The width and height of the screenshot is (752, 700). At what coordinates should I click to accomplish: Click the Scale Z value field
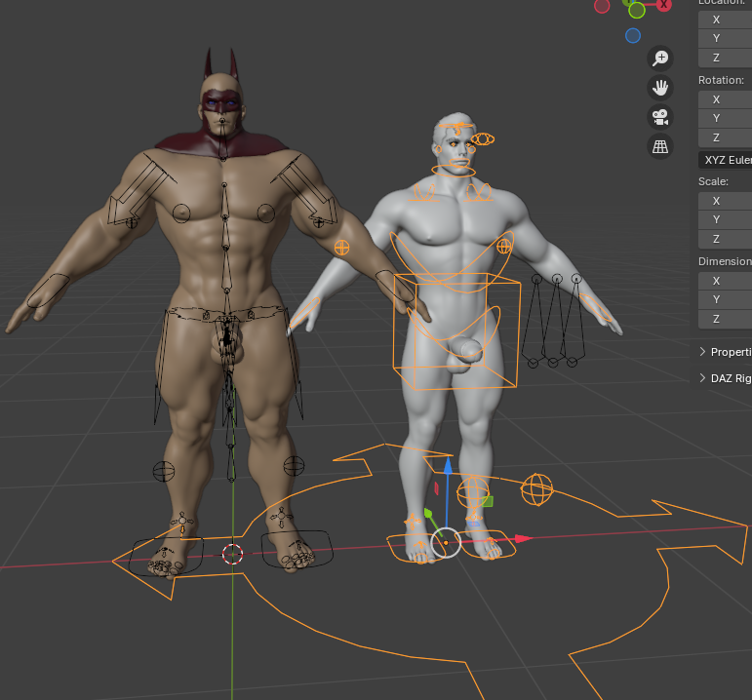click(725, 239)
